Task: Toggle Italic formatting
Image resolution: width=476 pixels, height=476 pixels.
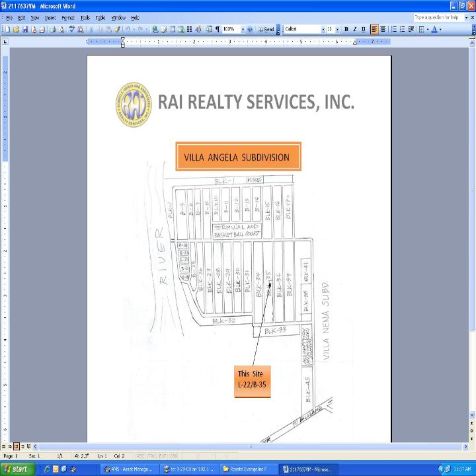Action: point(354,30)
